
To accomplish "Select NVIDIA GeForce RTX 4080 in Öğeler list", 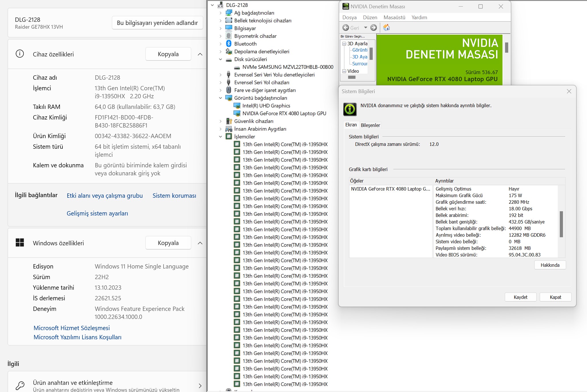I will point(390,189).
